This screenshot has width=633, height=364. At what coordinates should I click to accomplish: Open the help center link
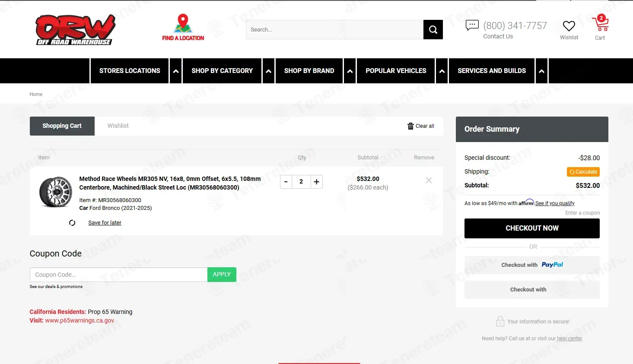pos(569,339)
